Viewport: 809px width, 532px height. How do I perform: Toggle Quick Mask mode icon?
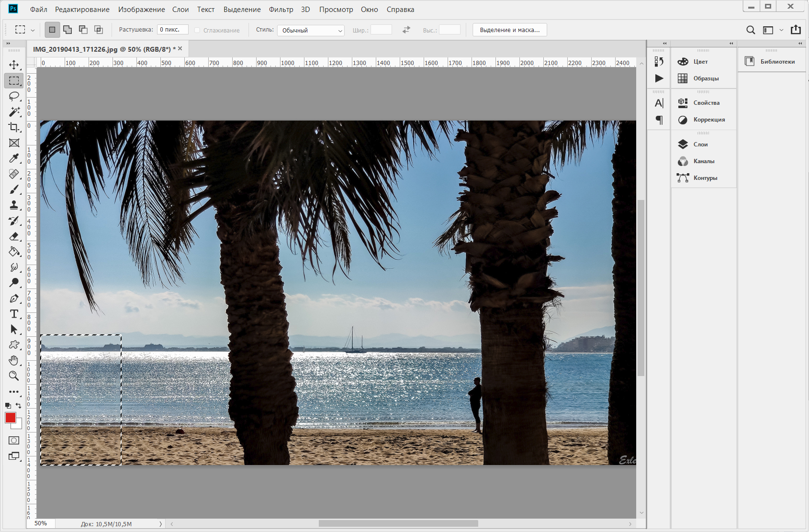(x=14, y=440)
